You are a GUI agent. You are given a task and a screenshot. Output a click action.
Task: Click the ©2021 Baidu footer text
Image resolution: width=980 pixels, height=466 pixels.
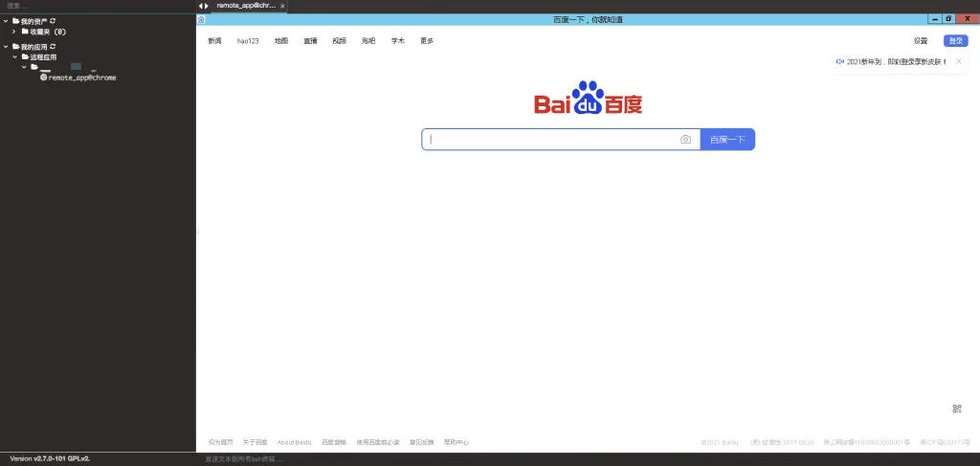[x=720, y=443]
